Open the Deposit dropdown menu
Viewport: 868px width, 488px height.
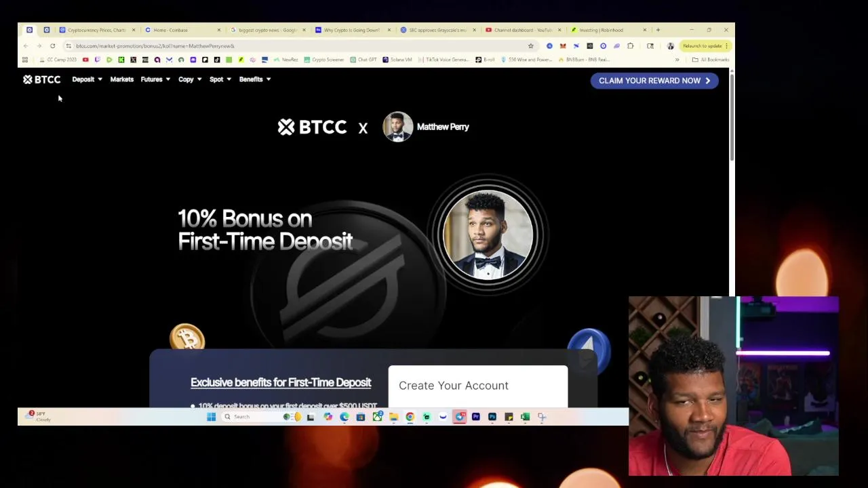coord(87,79)
